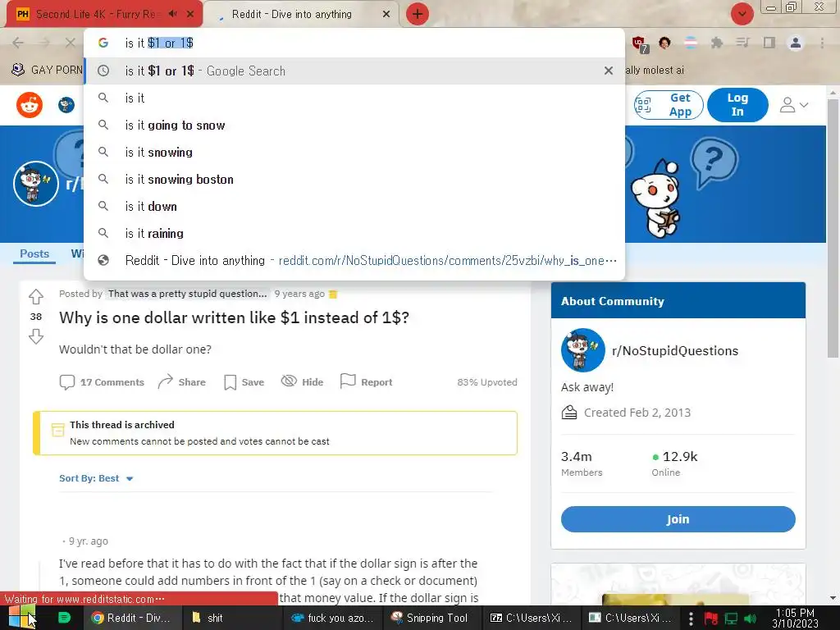Viewport: 840px width, 630px height.
Task: Close the Reddit browser tab
Action: (386, 15)
